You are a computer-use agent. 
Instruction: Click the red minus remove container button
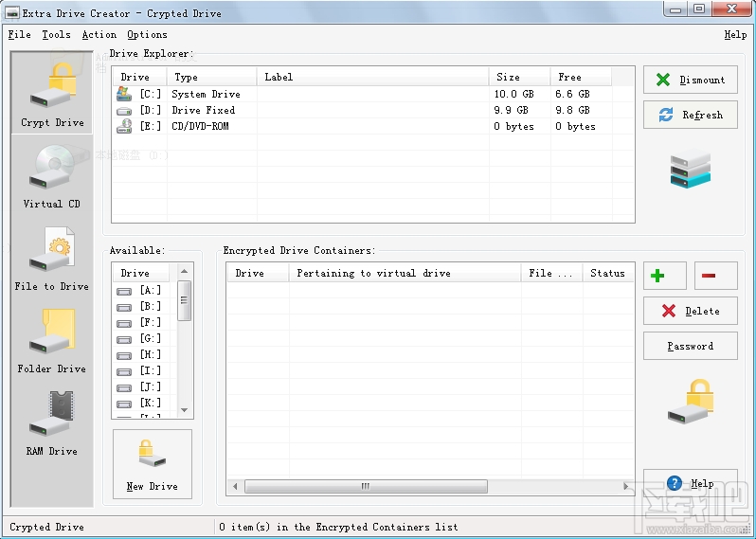(x=715, y=276)
